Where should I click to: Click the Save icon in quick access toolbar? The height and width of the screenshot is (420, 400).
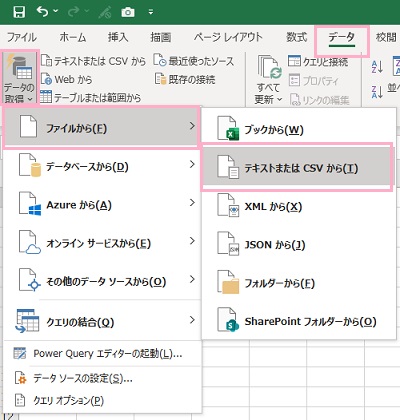point(19,12)
